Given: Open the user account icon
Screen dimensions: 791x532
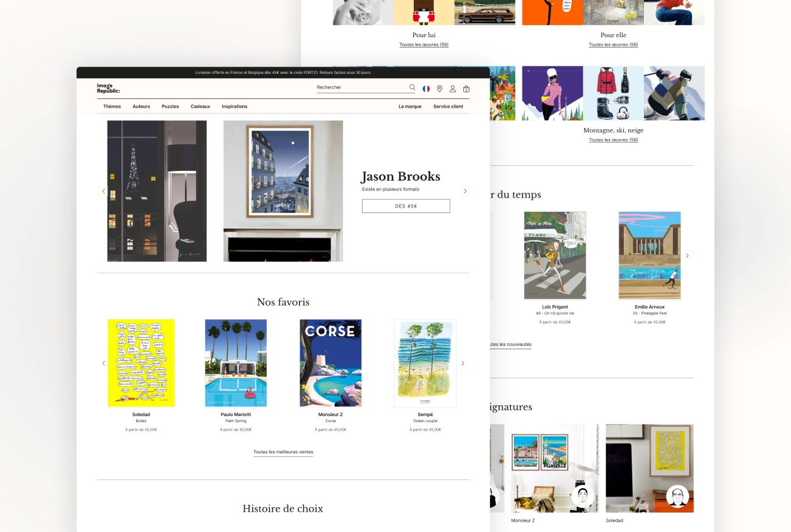Looking at the screenshot, I should click(x=453, y=89).
